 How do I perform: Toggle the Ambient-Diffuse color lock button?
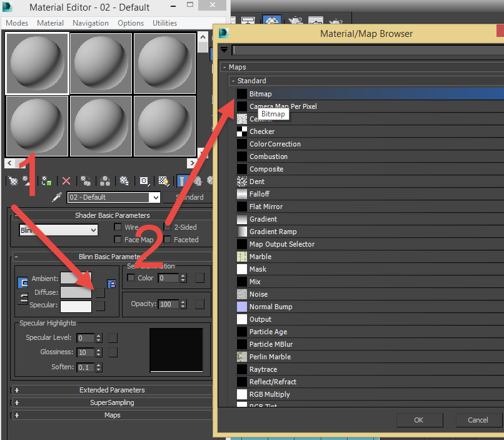click(23, 283)
